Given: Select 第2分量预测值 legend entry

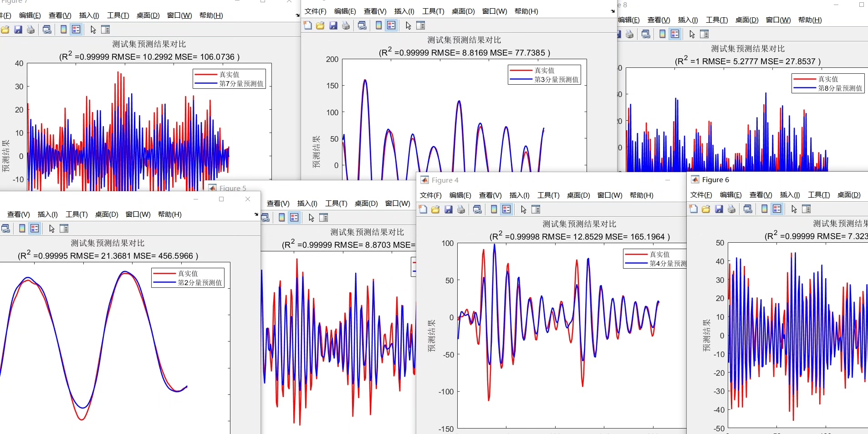Looking at the screenshot, I should tap(188, 283).
